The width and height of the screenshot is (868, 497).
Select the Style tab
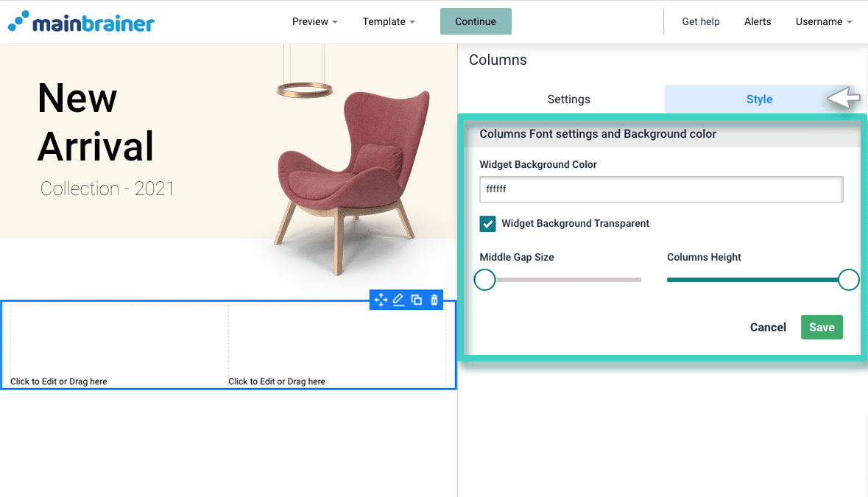coord(759,99)
